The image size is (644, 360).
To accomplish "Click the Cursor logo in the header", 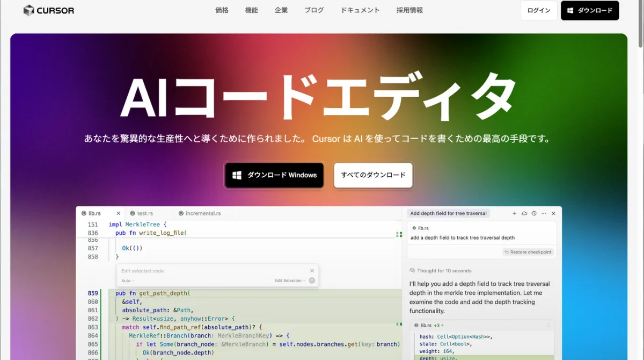I will pos(49,10).
